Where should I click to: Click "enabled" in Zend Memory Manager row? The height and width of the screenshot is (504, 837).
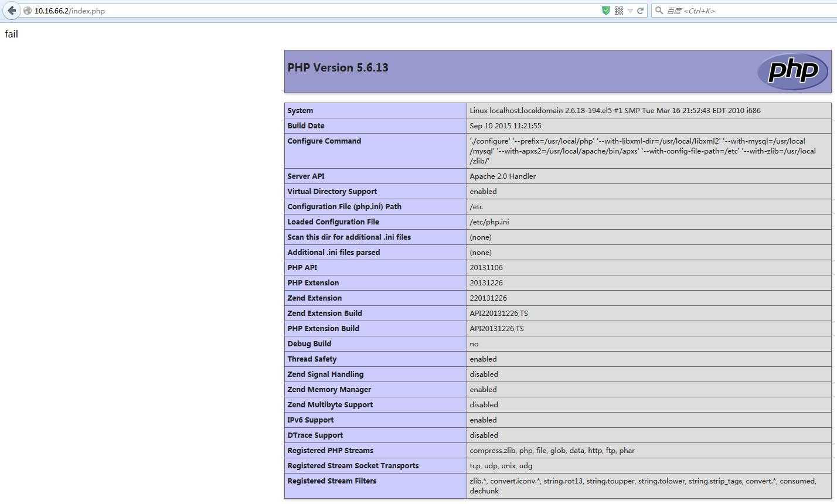click(483, 389)
